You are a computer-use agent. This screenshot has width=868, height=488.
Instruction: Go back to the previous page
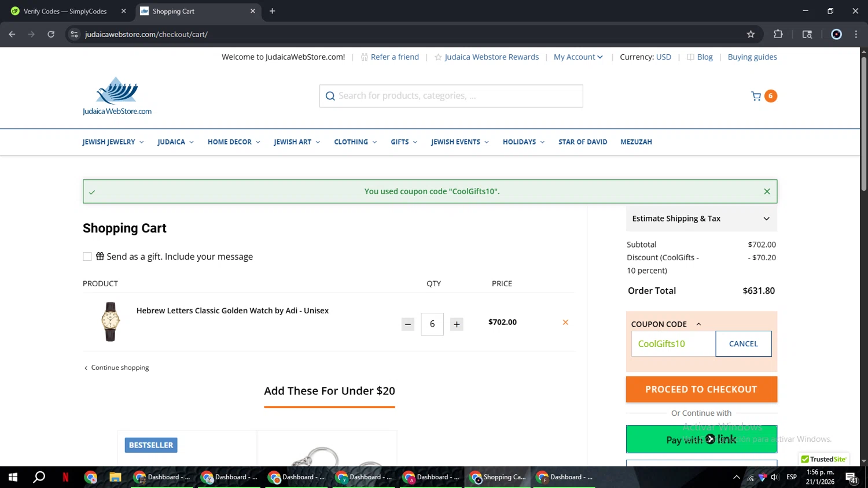(x=12, y=34)
